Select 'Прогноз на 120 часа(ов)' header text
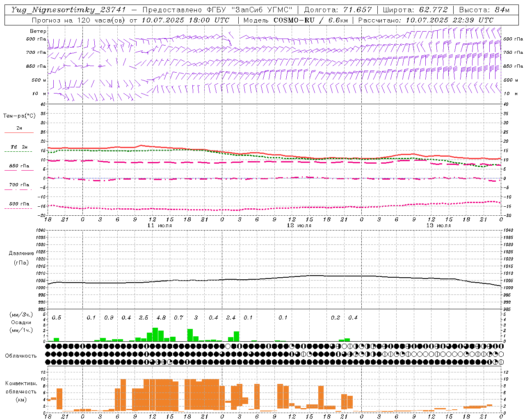This screenshot has width=525, height=420. click(x=79, y=20)
